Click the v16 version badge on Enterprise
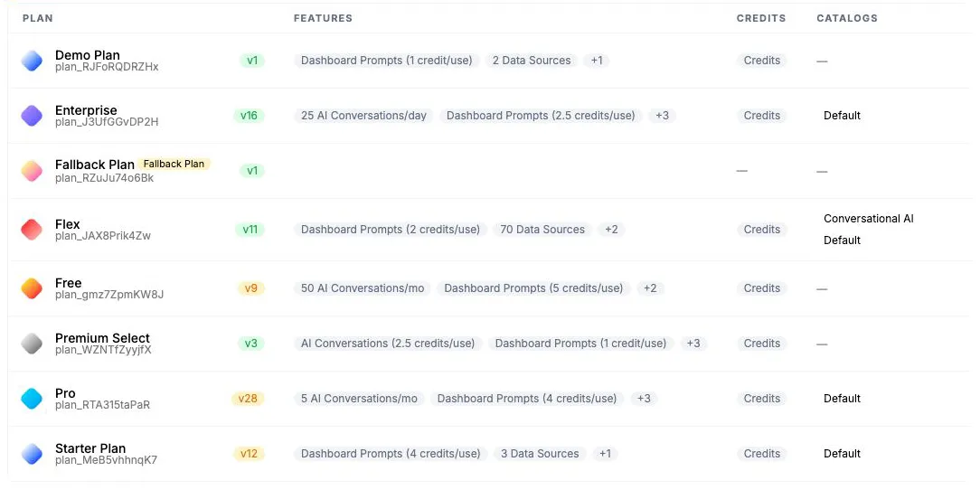The image size is (980, 490). (x=249, y=116)
